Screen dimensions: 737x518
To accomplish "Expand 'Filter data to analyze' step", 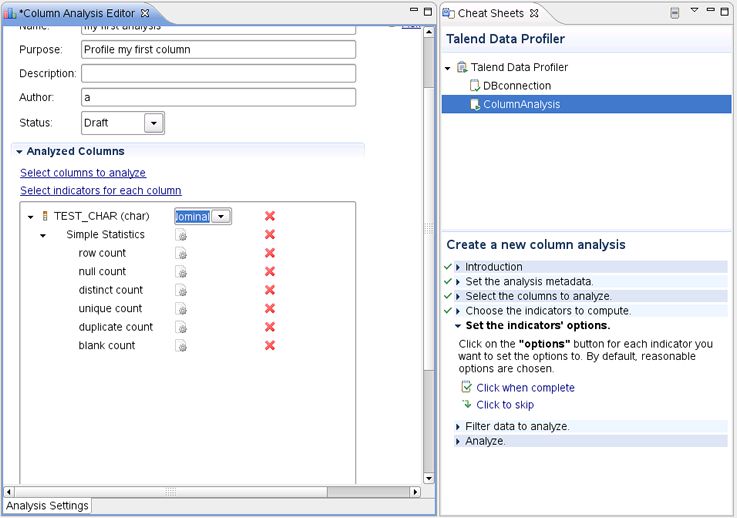I will pyautogui.click(x=458, y=427).
